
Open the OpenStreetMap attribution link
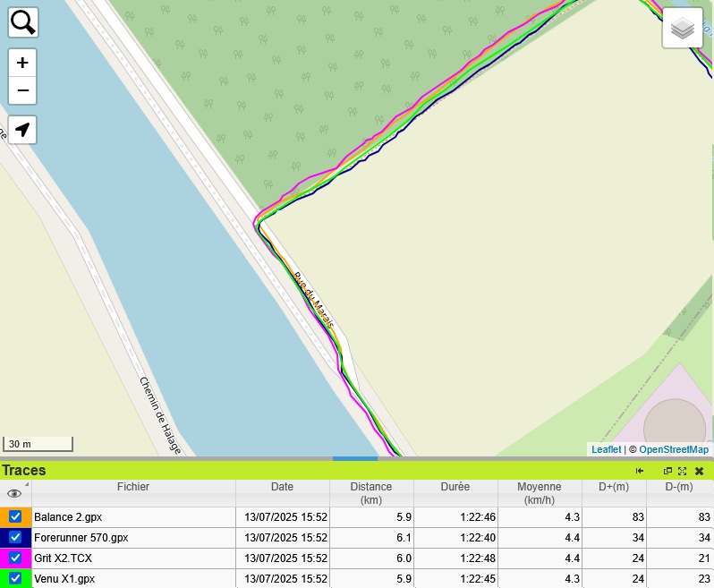(673, 449)
